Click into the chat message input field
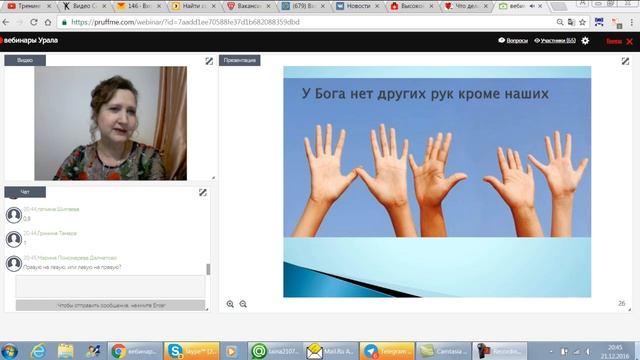Viewport: 640px width, 360px height. point(110,287)
